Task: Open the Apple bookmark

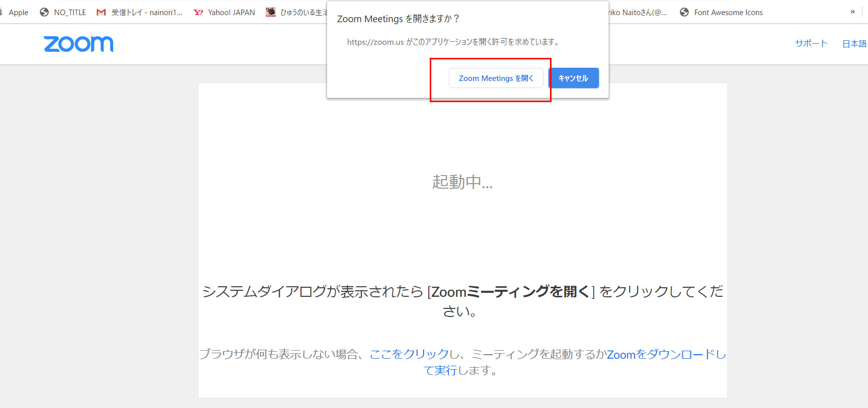Action: click(18, 12)
